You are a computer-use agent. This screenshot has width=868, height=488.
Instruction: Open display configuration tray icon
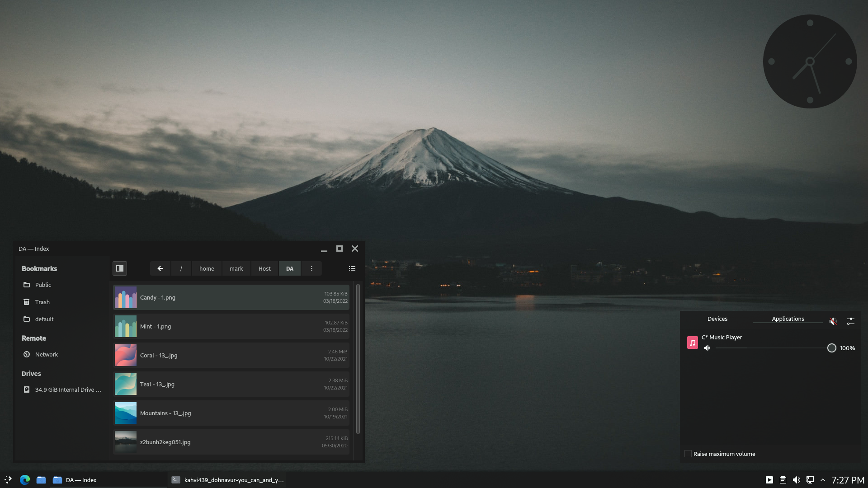[810, 480]
